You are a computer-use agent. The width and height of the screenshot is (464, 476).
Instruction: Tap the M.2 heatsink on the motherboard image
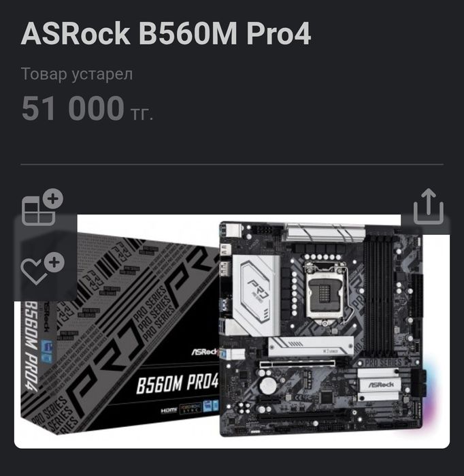311,347
